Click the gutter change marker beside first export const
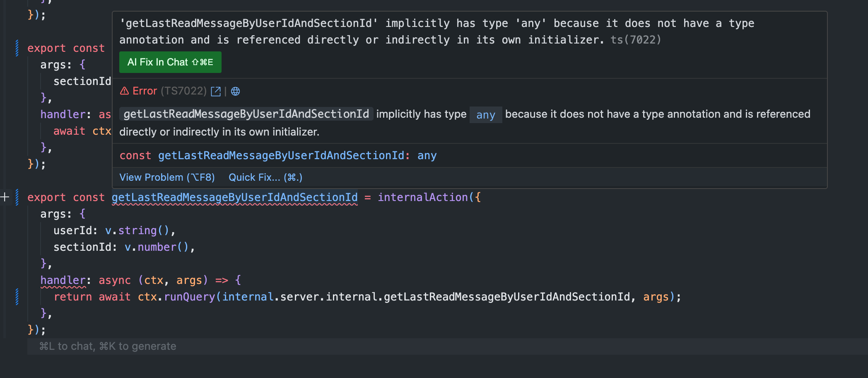The height and width of the screenshot is (378, 868). point(17,48)
